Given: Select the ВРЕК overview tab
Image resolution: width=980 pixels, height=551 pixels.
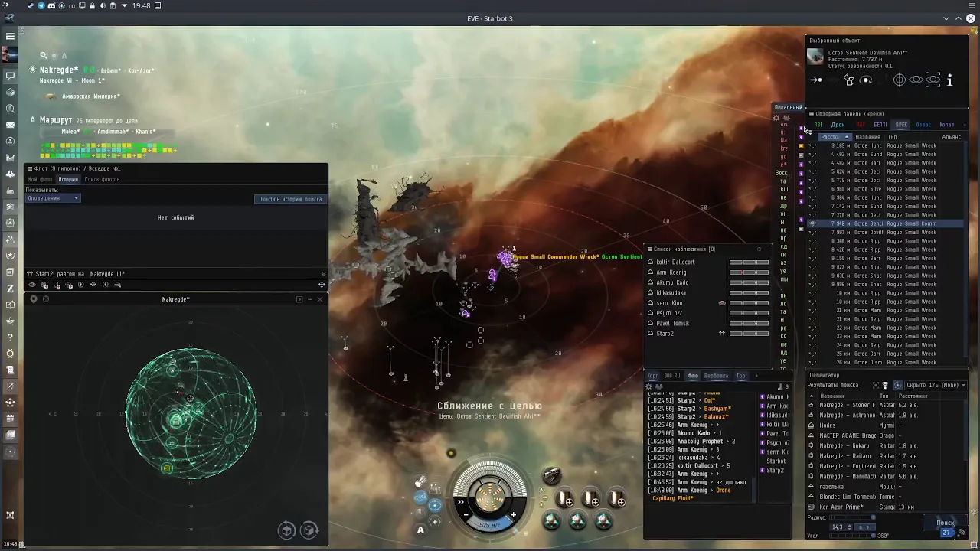Looking at the screenshot, I should pos(901,125).
